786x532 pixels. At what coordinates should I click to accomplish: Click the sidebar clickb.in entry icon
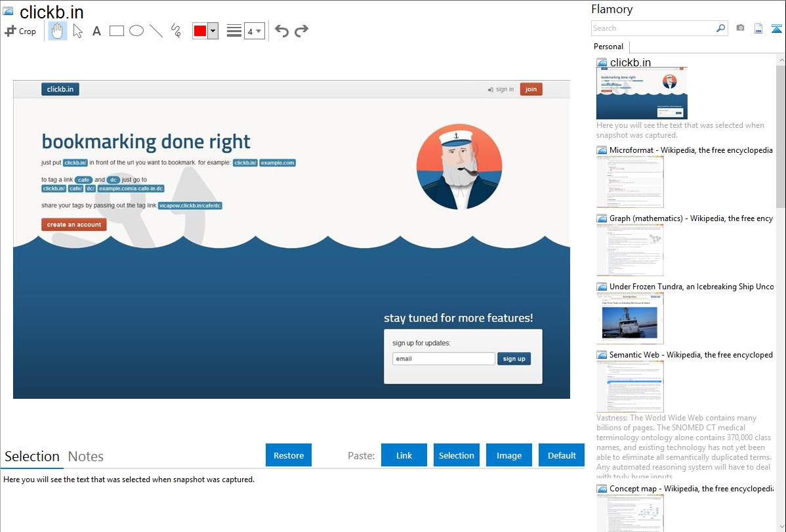click(602, 63)
